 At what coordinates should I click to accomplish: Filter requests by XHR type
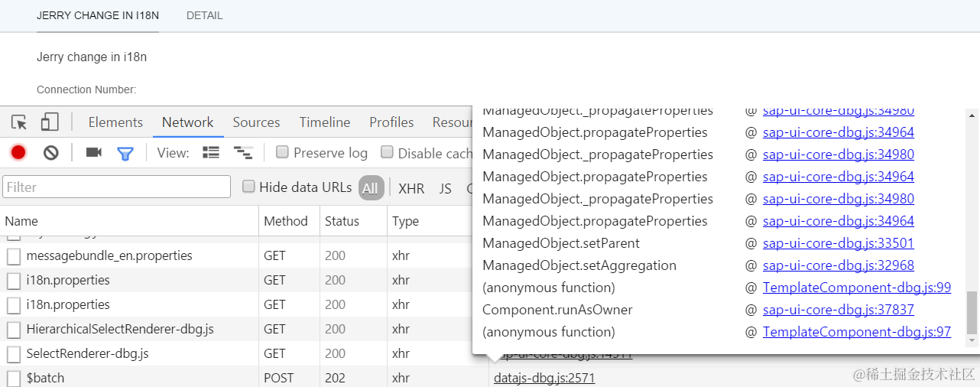[x=411, y=188]
